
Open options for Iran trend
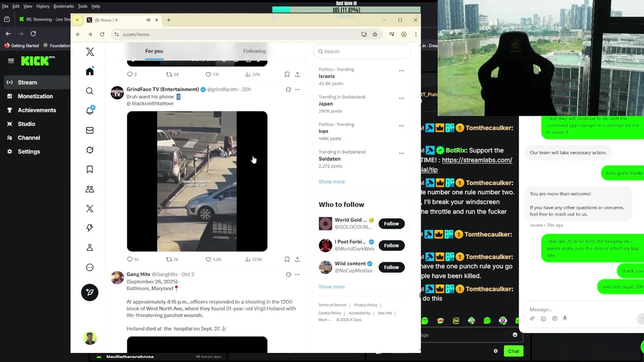click(401, 126)
